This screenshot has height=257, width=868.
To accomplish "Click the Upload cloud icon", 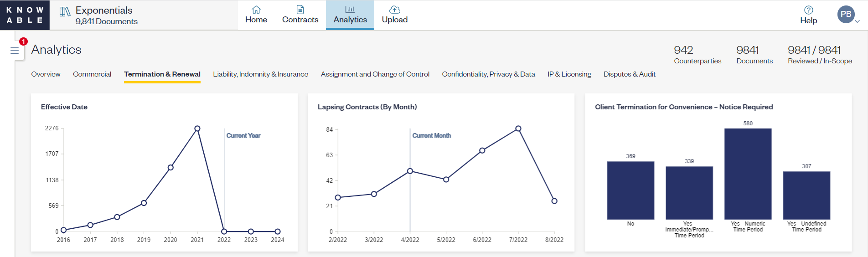I will (x=395, y=10).
